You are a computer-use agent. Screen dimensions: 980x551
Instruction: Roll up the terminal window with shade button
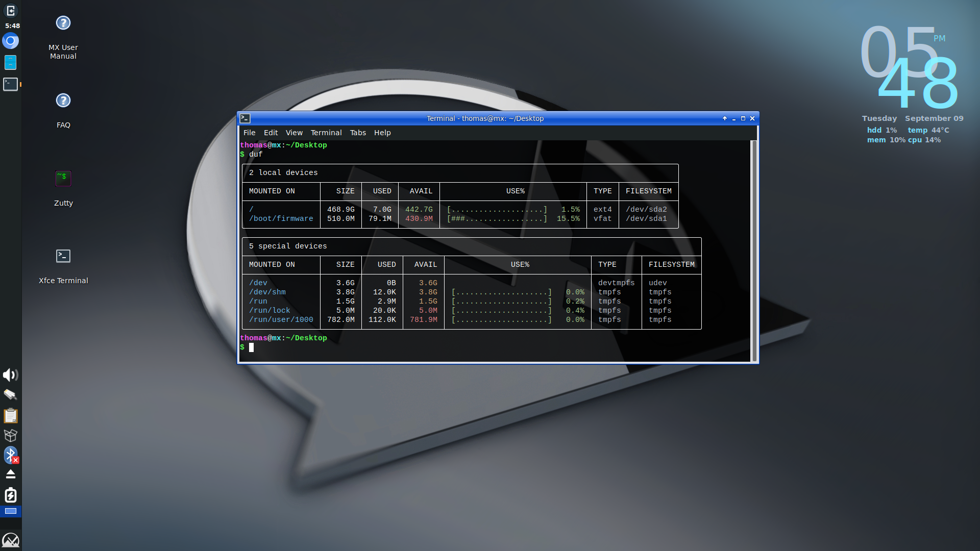click(724, 118)
